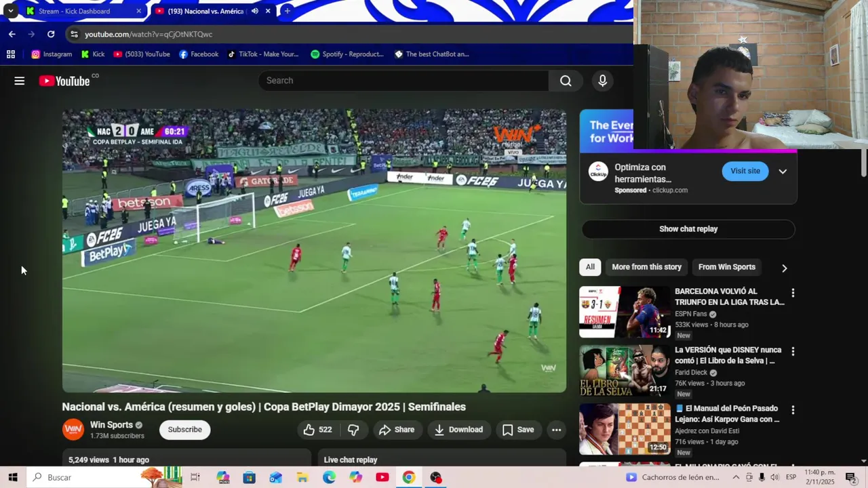Open the Kick bookmark

point(93,54)
